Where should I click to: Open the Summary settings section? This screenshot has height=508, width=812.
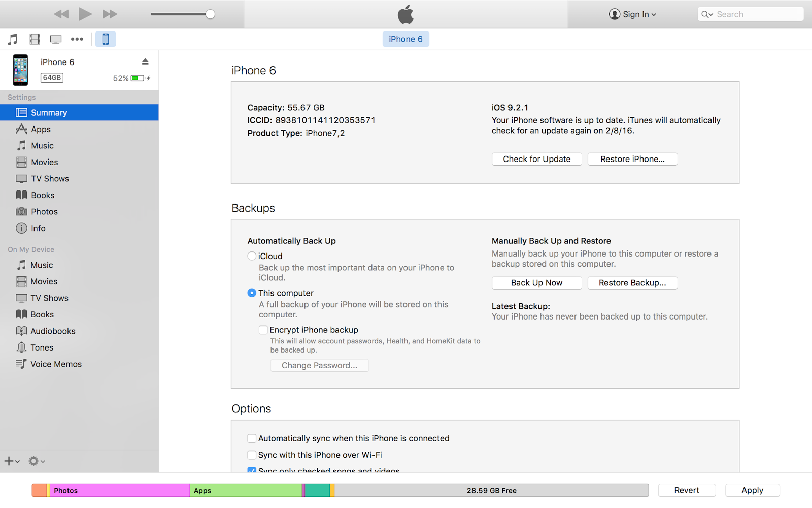click(x=79, y=112)
